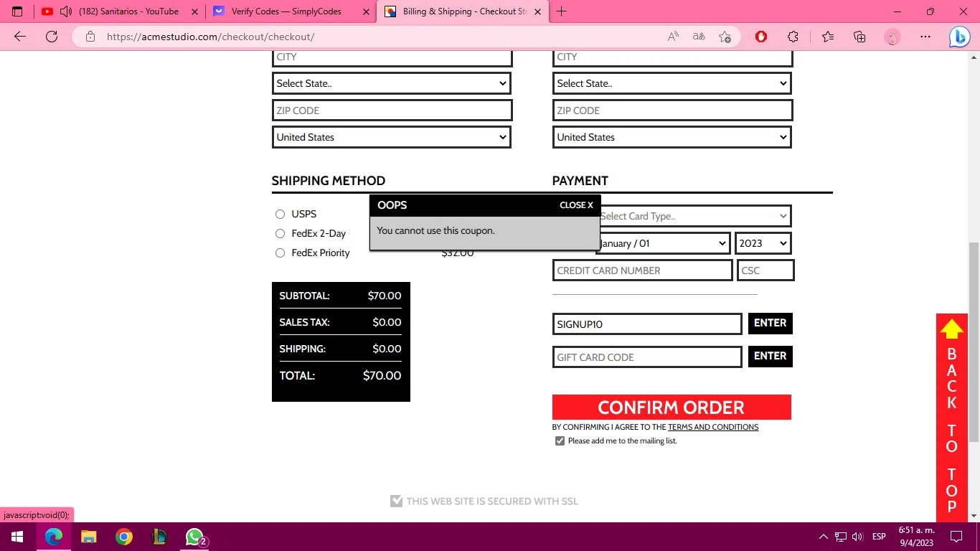Click the CSC security code field
Viewport: 980px width, 551px height.
click(x=765, y=270)
